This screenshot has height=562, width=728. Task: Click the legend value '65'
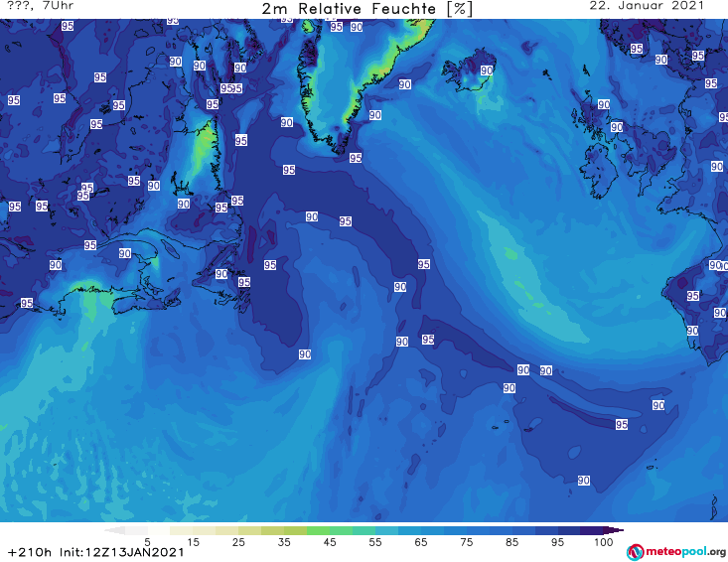pos(421,542)
